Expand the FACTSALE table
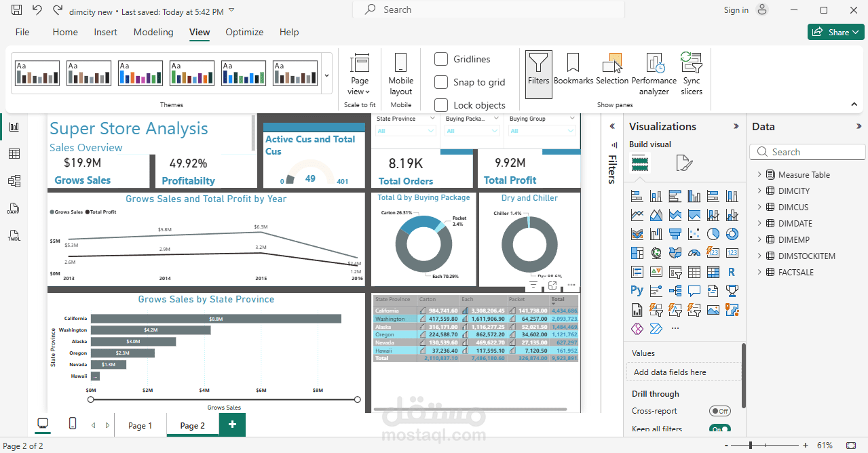 click(759, 272)
